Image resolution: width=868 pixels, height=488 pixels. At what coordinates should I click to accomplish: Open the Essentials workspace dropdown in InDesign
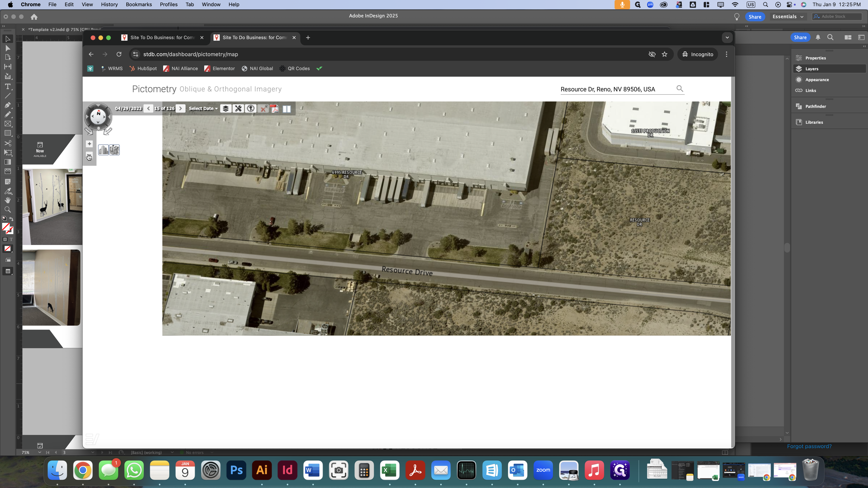pyautogui.click(x=788, y=16)
